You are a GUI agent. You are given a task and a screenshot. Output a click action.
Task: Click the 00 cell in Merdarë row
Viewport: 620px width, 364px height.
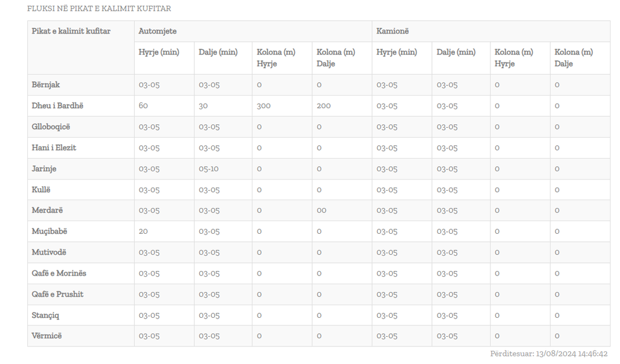(321, 210)
